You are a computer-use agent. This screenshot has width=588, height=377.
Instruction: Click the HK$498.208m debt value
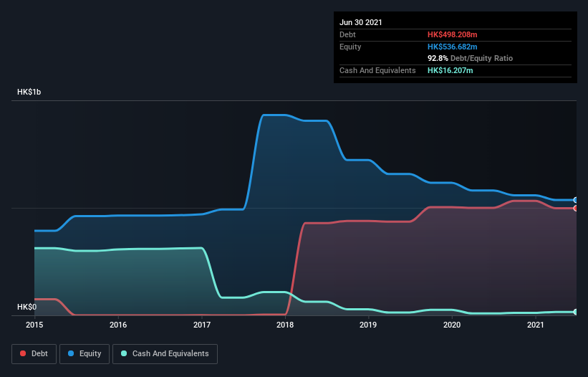point(452,34)
